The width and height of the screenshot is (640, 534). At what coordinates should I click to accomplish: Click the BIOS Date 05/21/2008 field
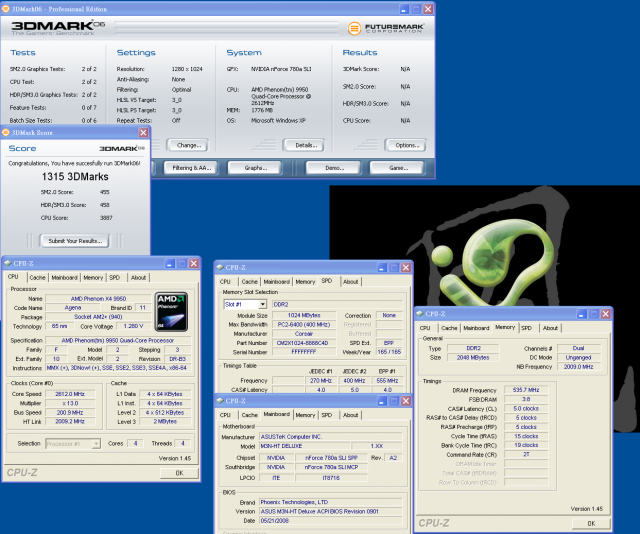coord(331,521)
